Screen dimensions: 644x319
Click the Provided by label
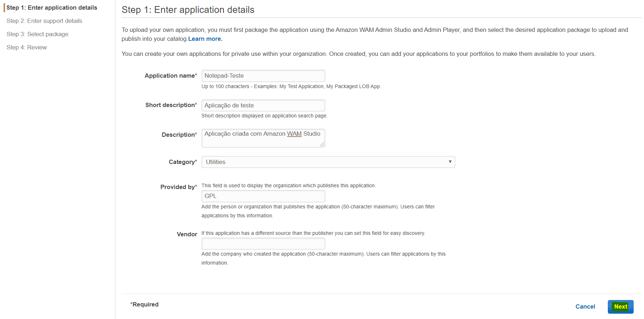point(178,187)
